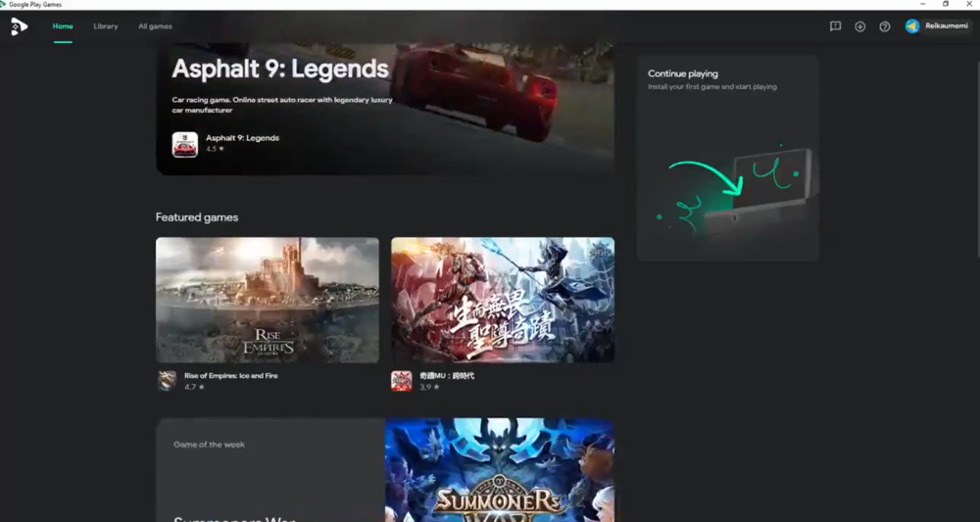Select the small Asphalt 9: Legends label

tap(242, 138)
